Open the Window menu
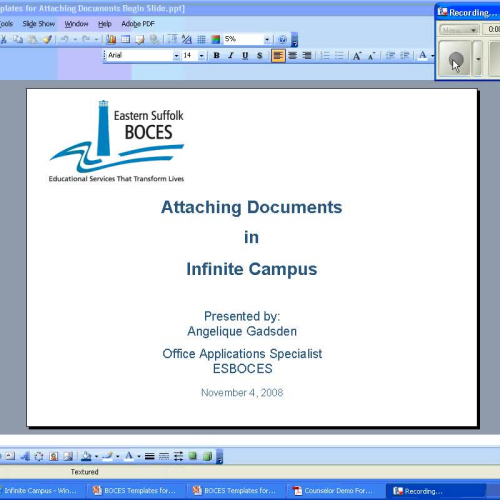500x500 pixels. tap(76, 24)
